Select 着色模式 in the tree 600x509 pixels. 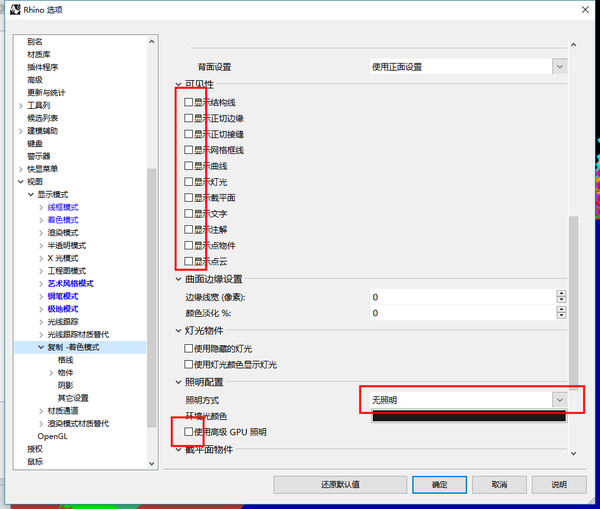(x=63, y=220)
